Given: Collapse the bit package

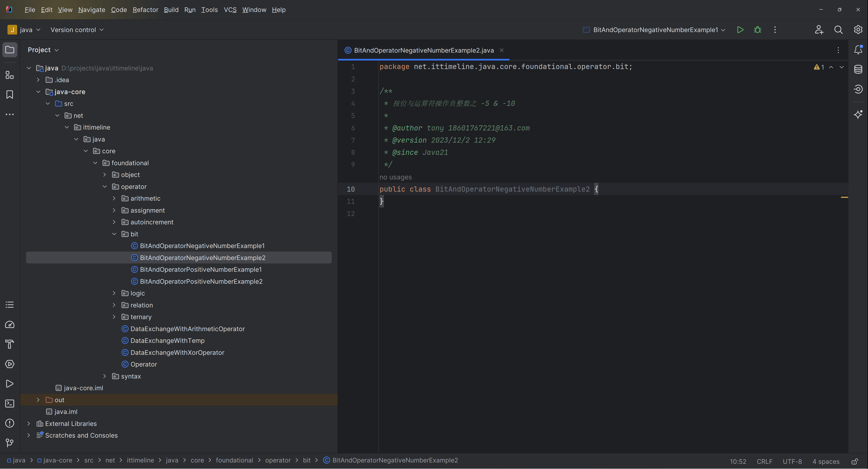Looking at the screenshot, I should [114, 234].
